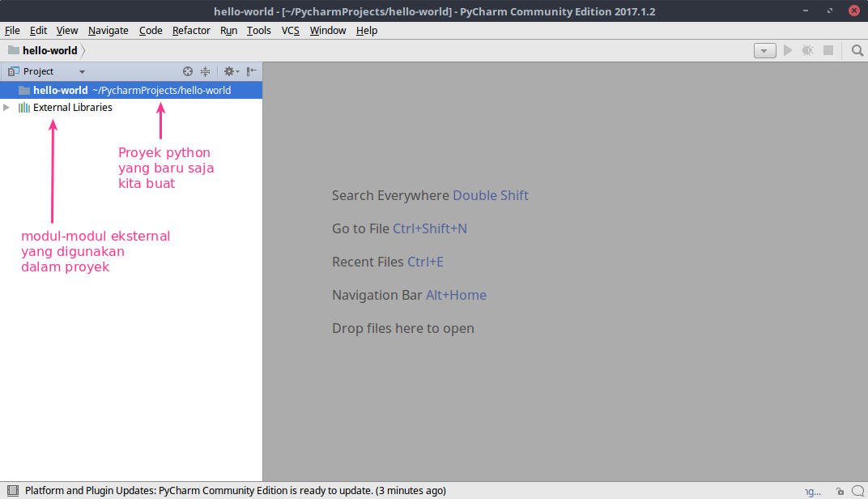Screen dimensions: 868x499
Task: Open the Event Log link in status bar
Action: (812, 490)
